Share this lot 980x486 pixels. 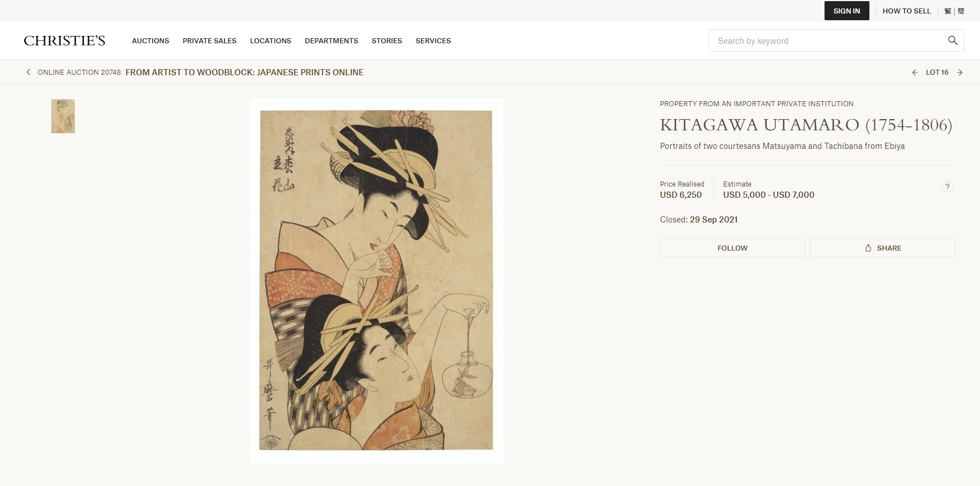coord(882,248)
